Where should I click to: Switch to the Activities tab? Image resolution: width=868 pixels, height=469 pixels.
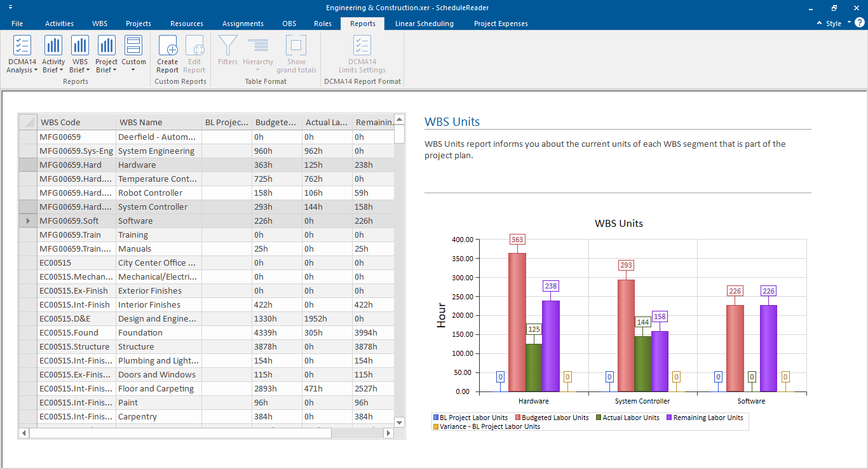59,24
